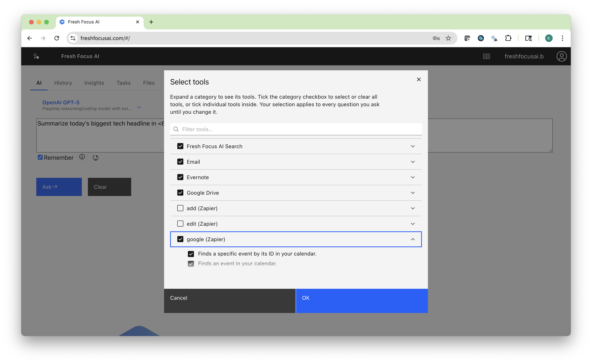Image resolution: width=592 pixels, height=364 pixels.
Task: Click the Clear button
Action: point(109,187)
